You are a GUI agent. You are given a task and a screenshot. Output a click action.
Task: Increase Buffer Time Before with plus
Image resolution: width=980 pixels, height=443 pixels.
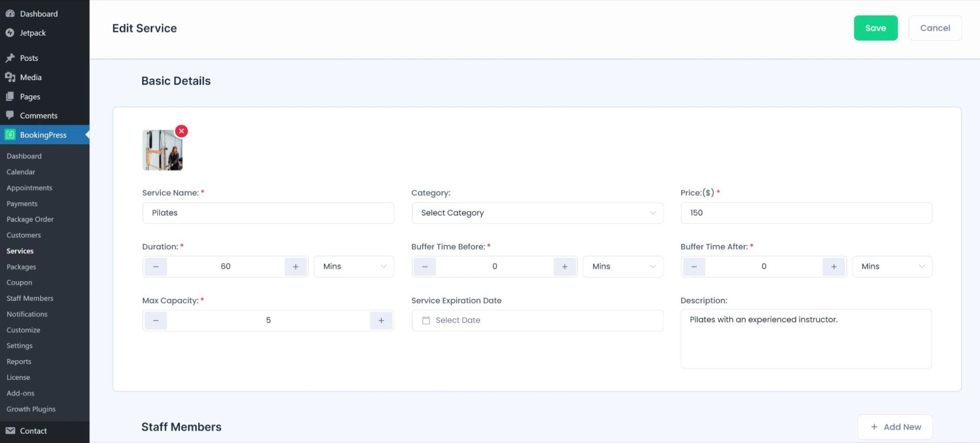565,266
